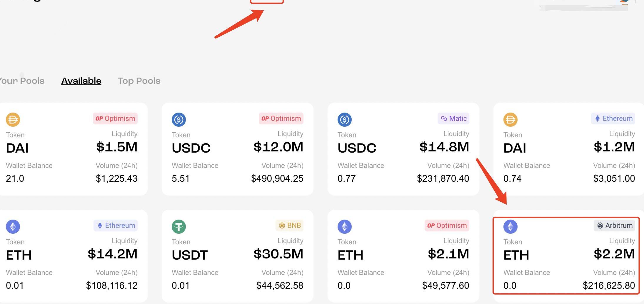Viewport: 644px width, 304px height.
Task: Click the ETH token icon on the Arbitrum pool
Action: (510, 227)
